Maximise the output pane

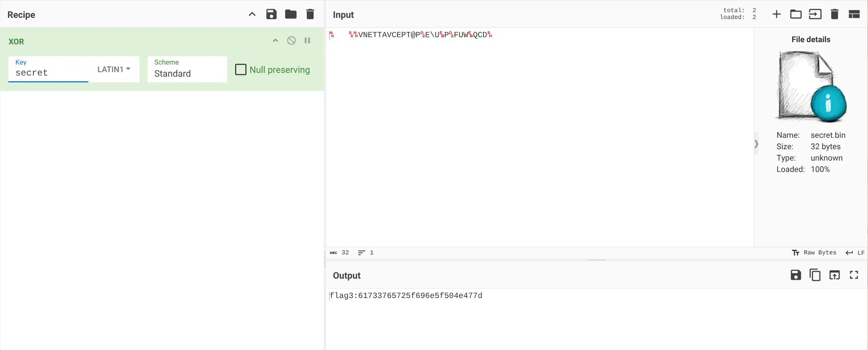[854, 275]
